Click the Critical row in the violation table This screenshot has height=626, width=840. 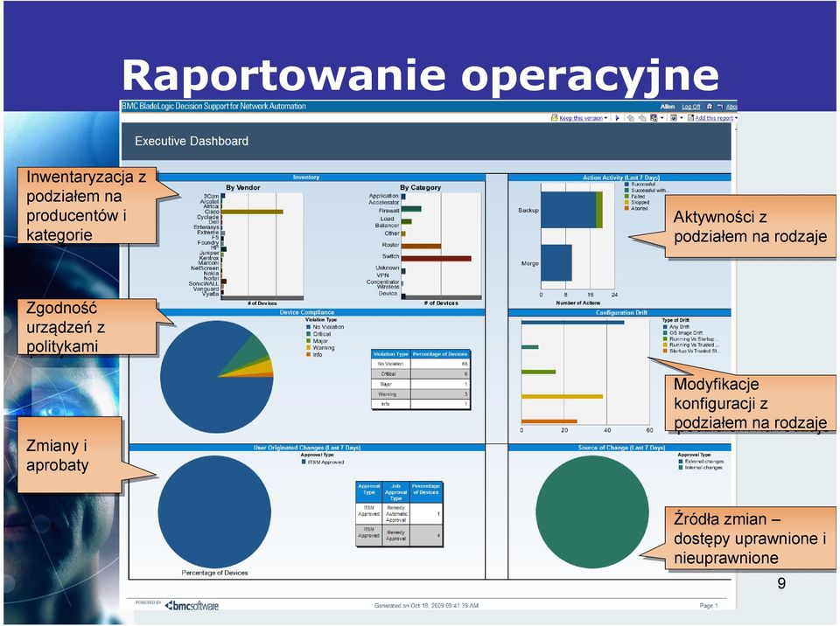(421, 374)
